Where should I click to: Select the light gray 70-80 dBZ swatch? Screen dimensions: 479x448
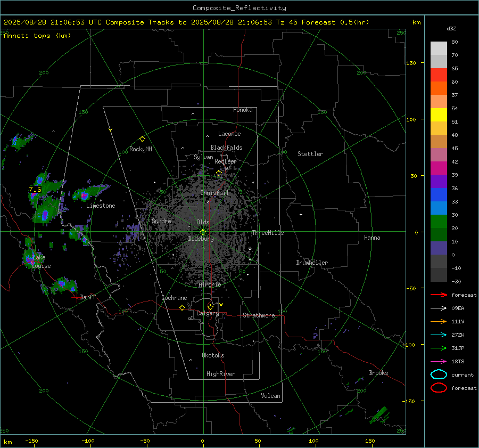[439, 48]
